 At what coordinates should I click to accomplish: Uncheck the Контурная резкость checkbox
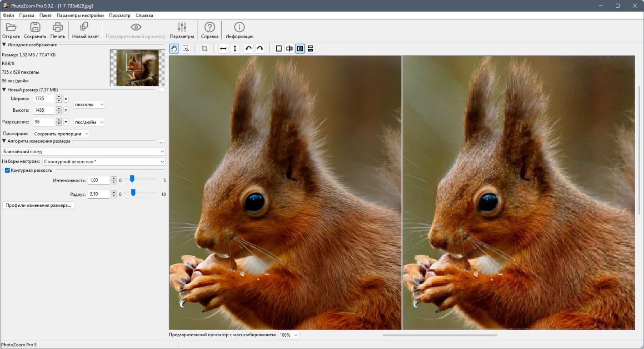[x=7, y=170]
